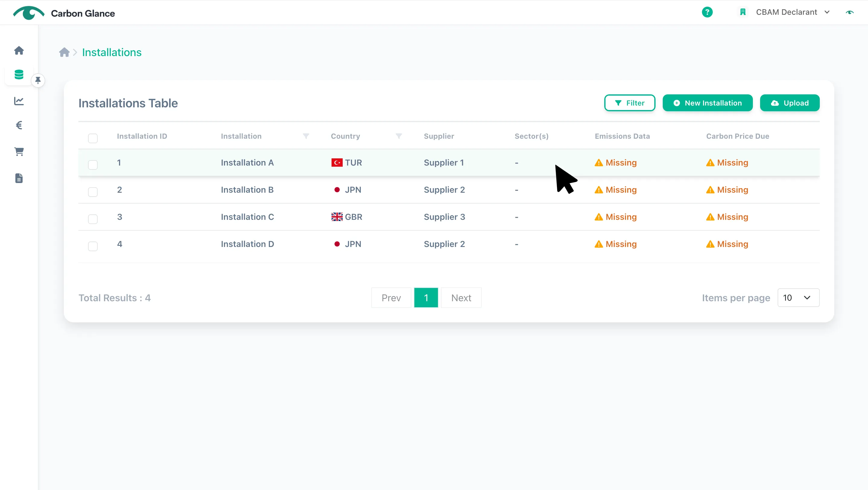Open the document reports sidebar icon
Viewport: 868px width, 490px height.
(x=19, y=178)
